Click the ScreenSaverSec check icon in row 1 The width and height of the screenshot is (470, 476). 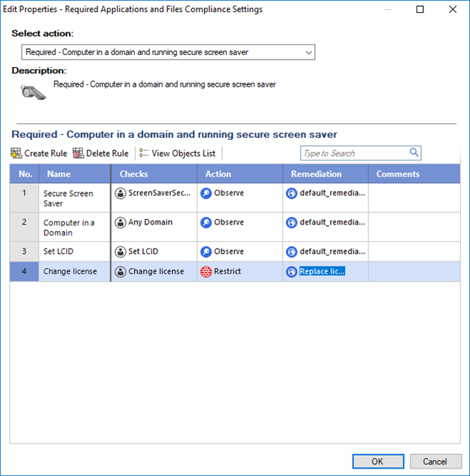[x=121, y=193]
